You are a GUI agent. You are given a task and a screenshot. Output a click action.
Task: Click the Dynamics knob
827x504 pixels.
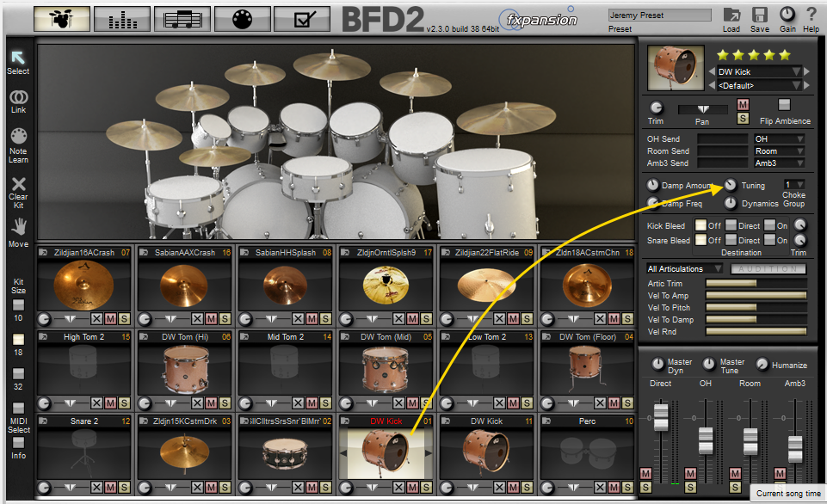coord(731,203)
